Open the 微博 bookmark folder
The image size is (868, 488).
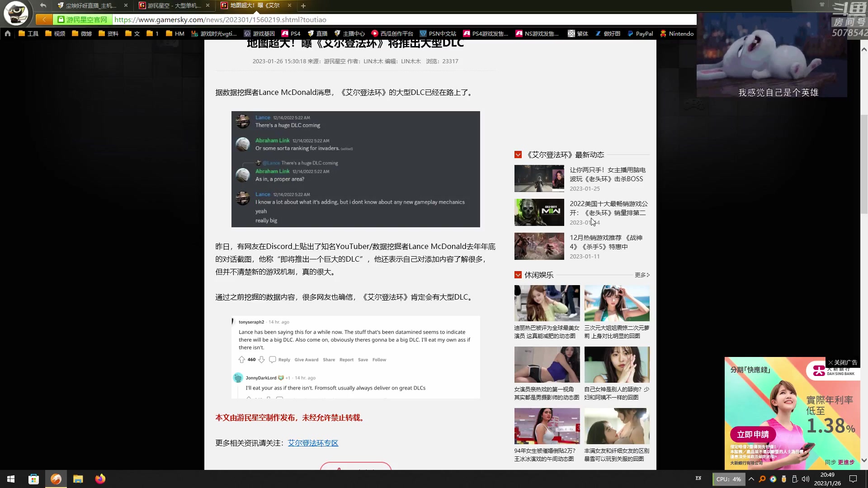81,33
